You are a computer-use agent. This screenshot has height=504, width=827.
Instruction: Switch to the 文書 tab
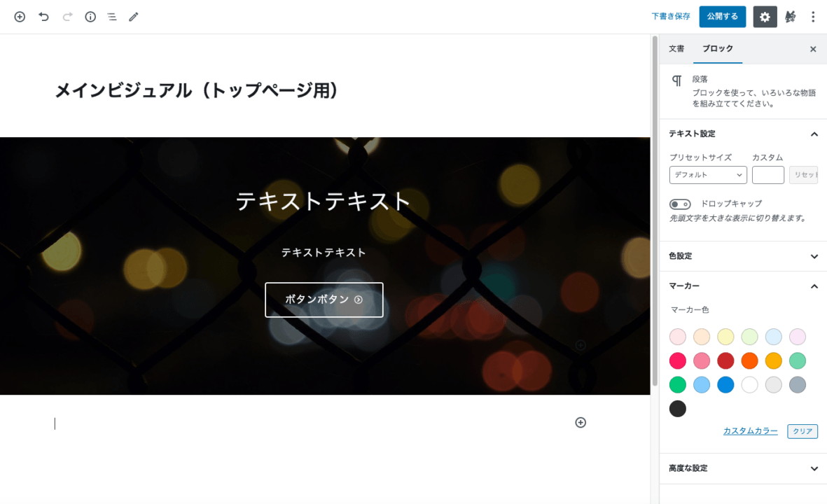tap(676, 48)
